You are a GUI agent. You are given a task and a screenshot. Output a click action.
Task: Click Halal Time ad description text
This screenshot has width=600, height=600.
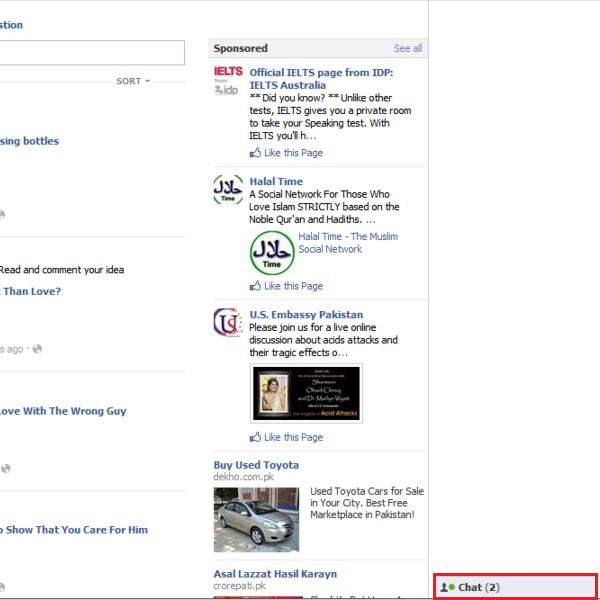tap(324, 207)
